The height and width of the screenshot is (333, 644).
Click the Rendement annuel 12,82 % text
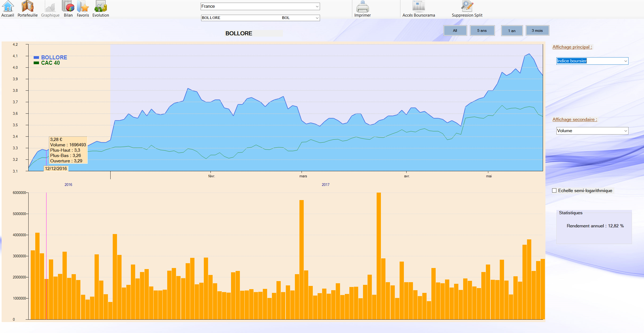(x=595, y=226)
